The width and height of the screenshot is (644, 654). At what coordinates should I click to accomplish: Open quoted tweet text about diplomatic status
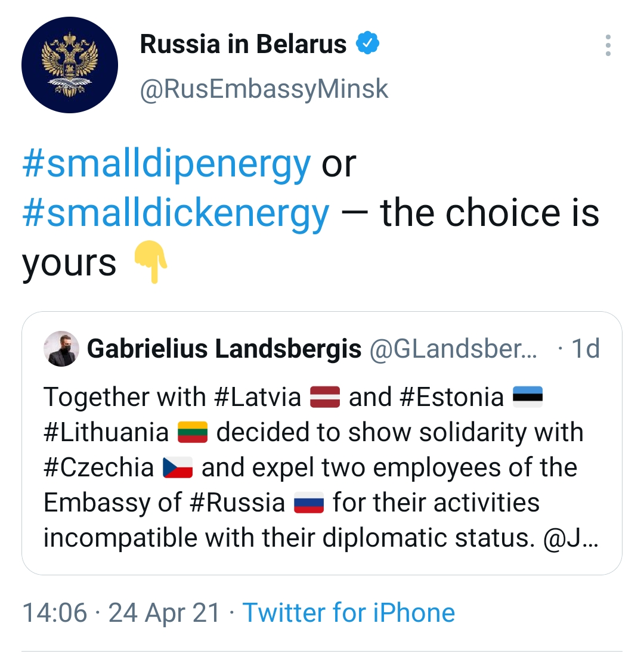click(x=321, y=467)
